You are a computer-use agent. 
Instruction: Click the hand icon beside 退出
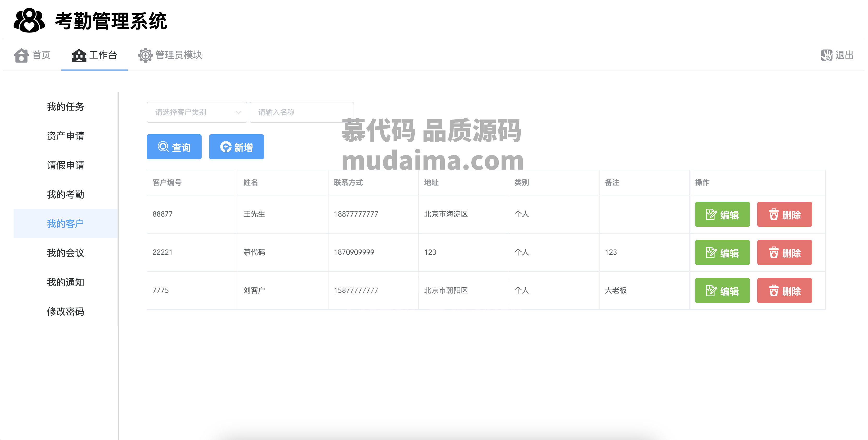click(x=826, y=55)
